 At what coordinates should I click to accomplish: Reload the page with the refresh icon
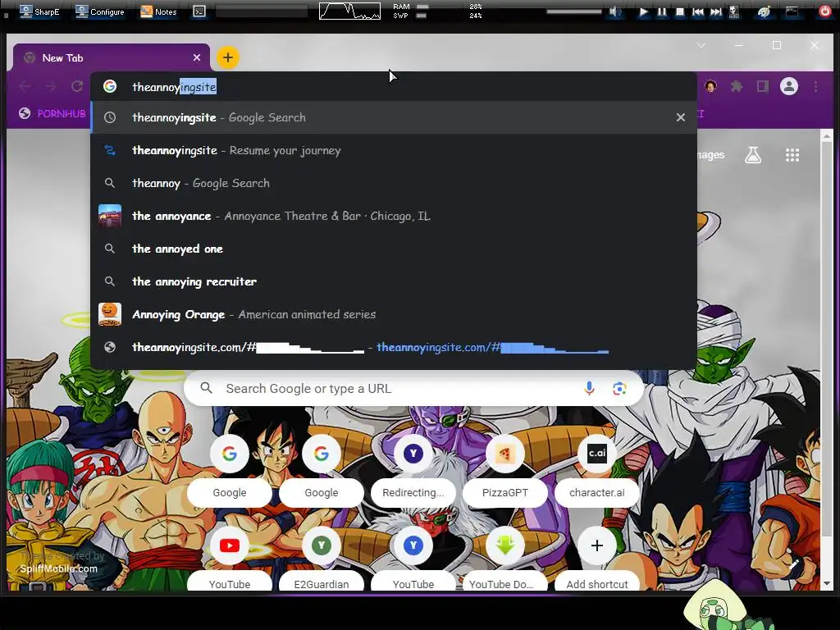tap(77, 86)
